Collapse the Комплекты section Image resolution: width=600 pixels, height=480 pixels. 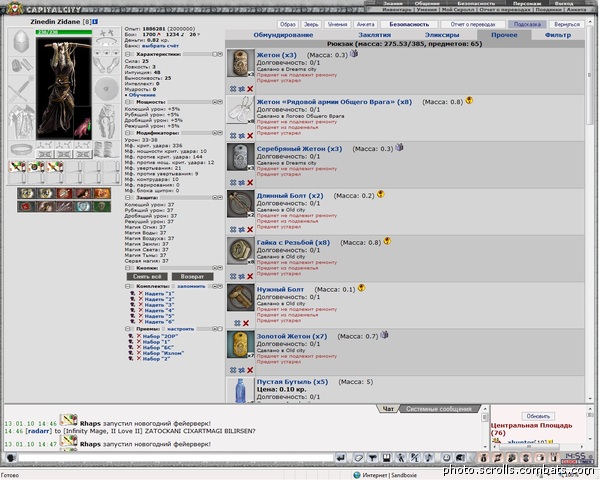(x=128, y=286)
